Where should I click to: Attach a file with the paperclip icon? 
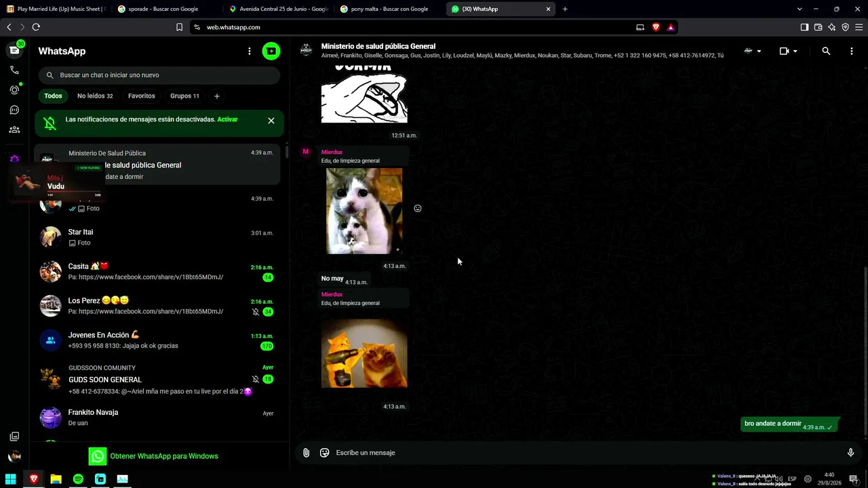(307, 453)
